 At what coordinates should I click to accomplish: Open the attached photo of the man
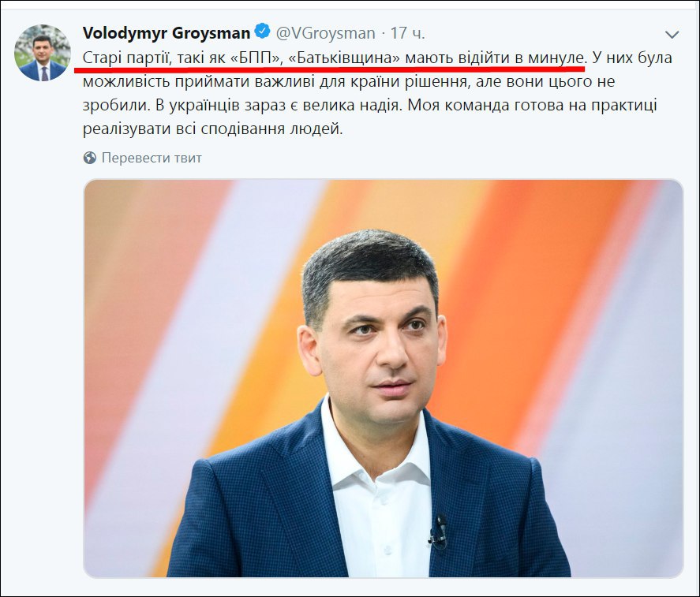coord(383,379)
